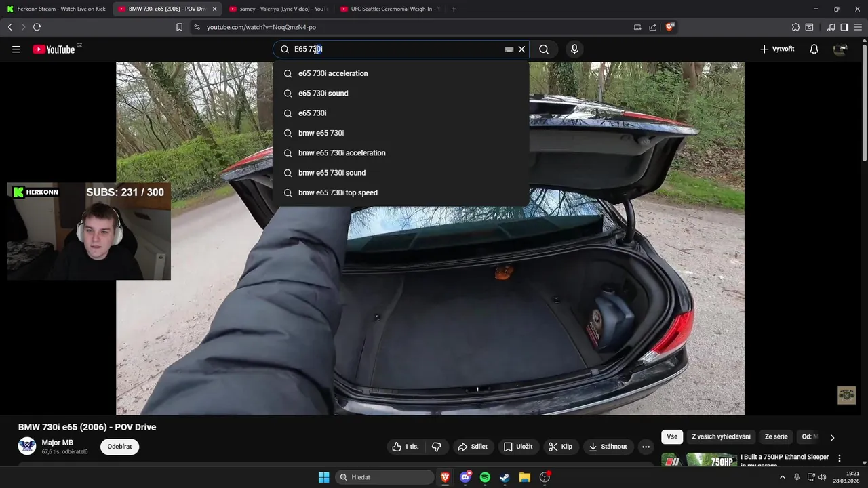Screen dimensions: 868x488
Task: Reload the current page
Action: 37,27
